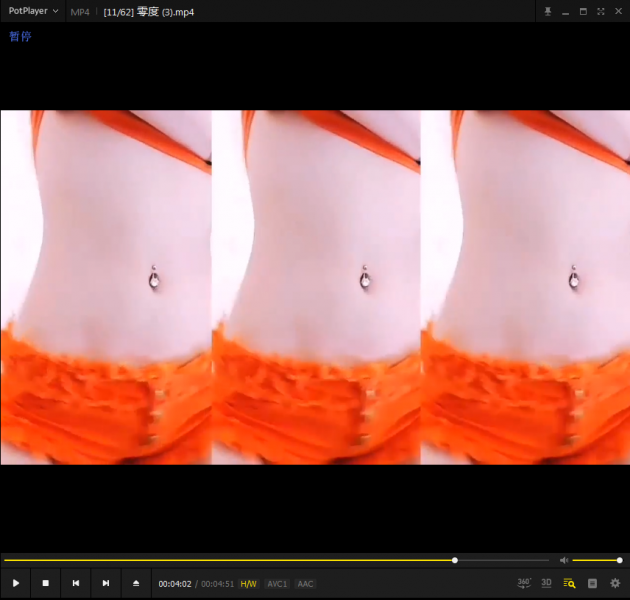Click the AAC audio codec label
630x600 pixels.
click(305, 584)
